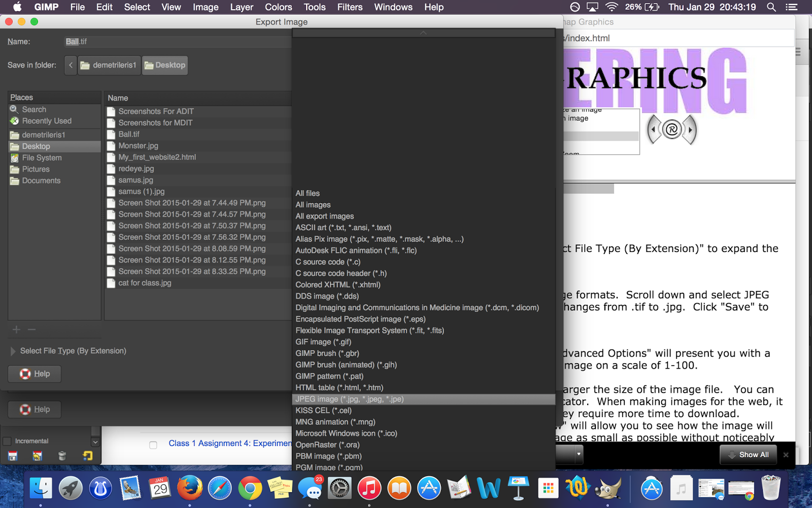Choose All images from the file type list
This screenshot has width=812, height=508.
pyautogui.click(x=424, y=205)
